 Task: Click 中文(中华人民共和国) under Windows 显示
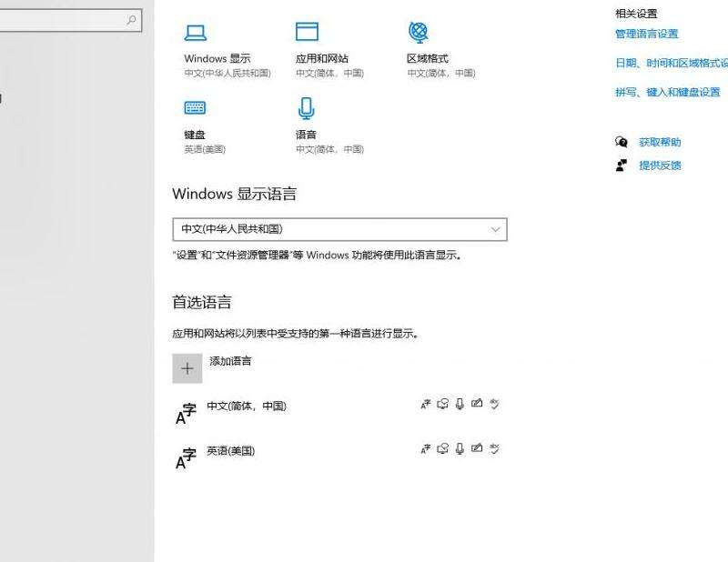click(227, 73)
